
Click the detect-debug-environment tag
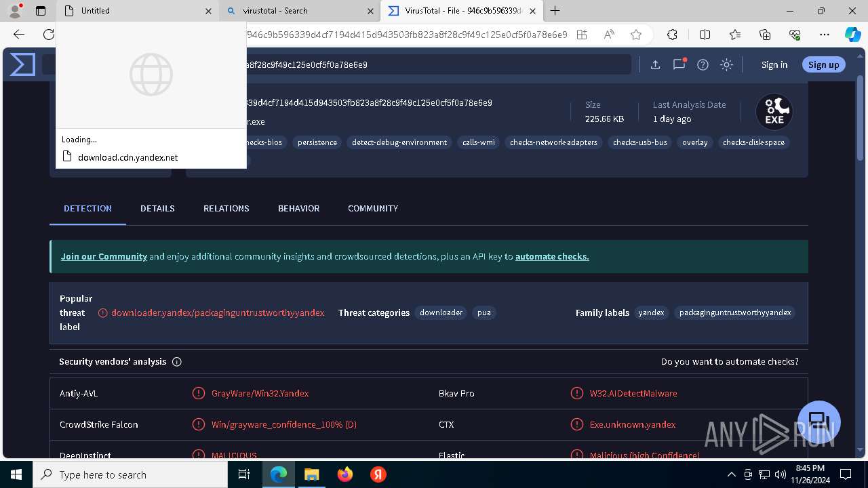pos(399,142)
